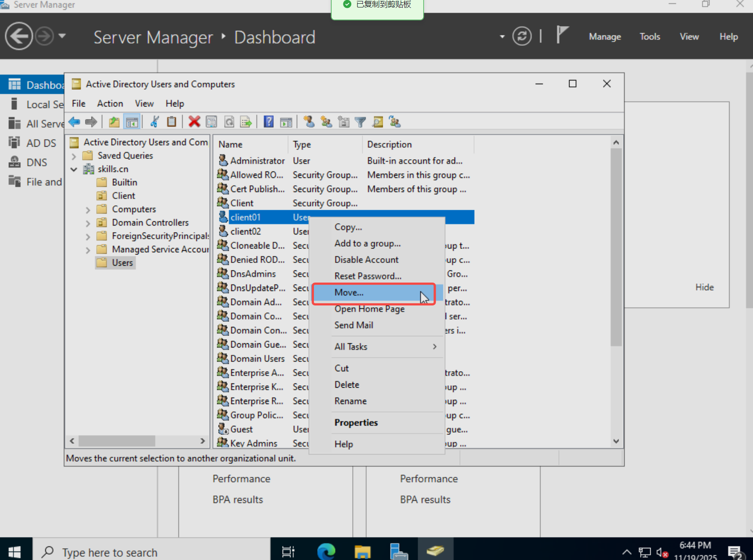Choose Copy... in the context menu

click(x=348, y=227)
